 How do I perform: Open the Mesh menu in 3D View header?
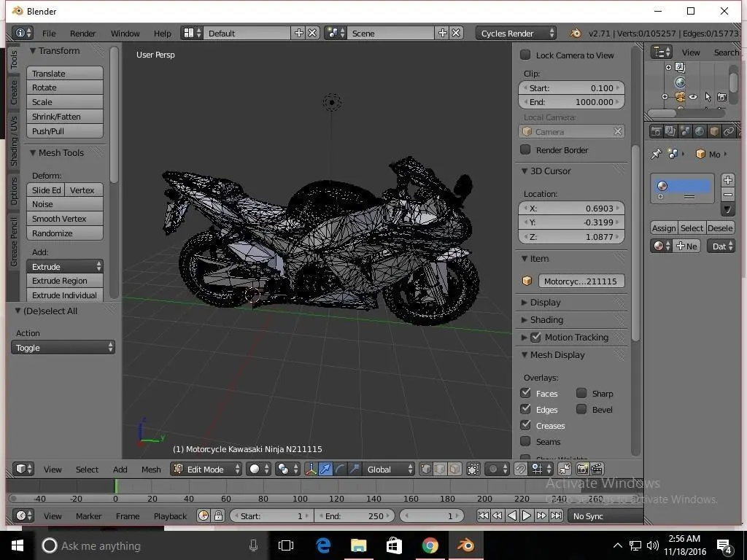(151, 470)
